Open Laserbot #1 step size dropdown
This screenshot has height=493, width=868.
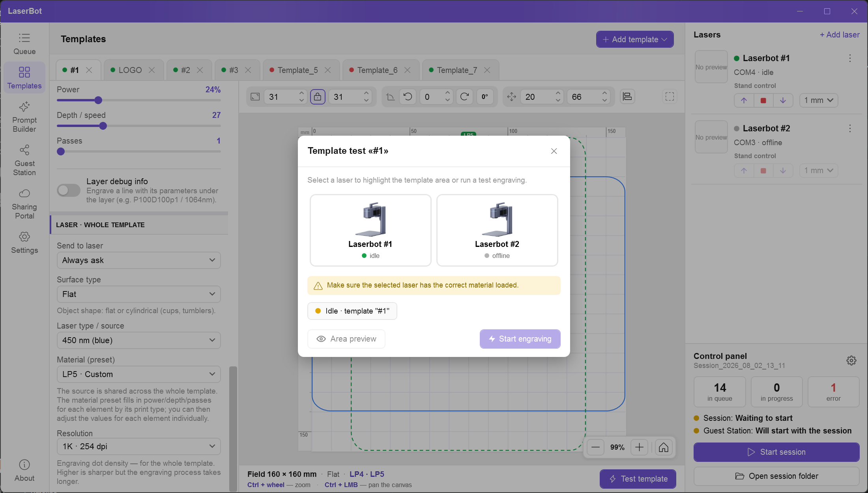click(x=819, y=100)
